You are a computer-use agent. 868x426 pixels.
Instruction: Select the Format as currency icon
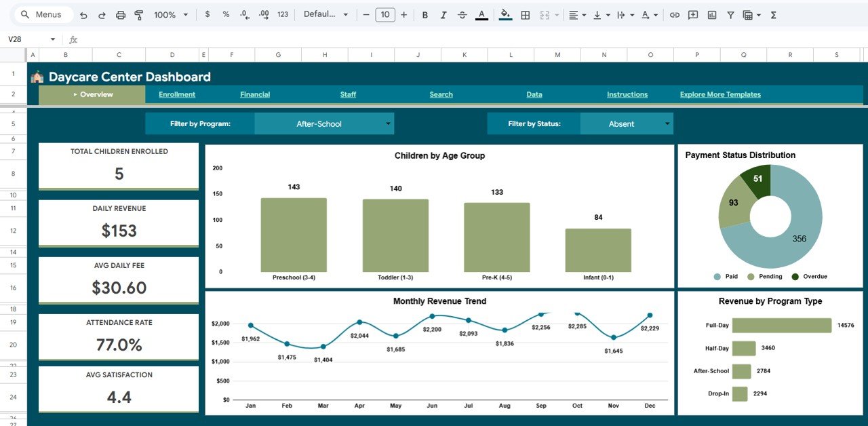[208, 14]
